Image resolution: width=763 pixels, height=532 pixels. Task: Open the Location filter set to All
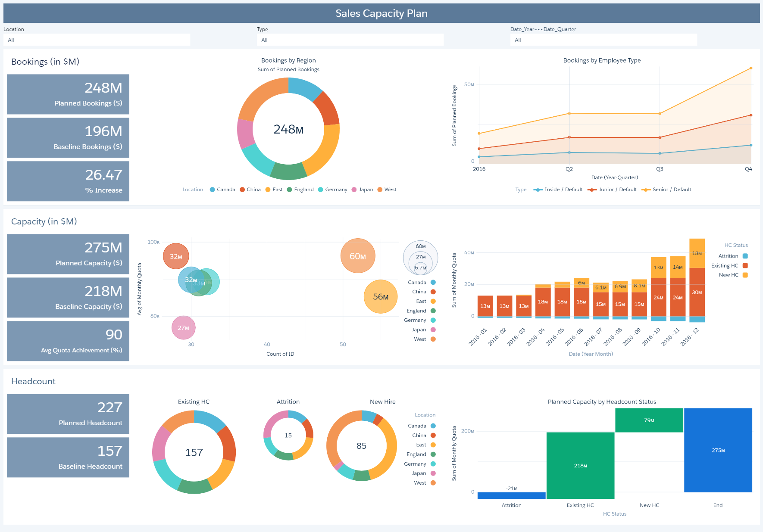[97, 40]
